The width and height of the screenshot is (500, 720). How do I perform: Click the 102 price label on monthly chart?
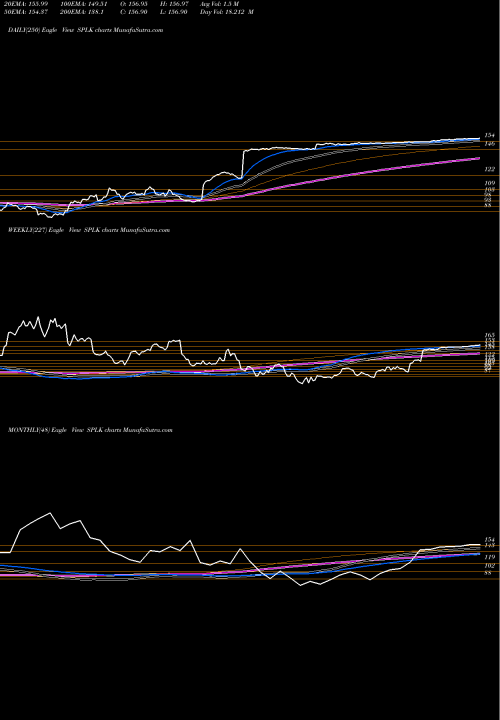(x=489, y=566)
